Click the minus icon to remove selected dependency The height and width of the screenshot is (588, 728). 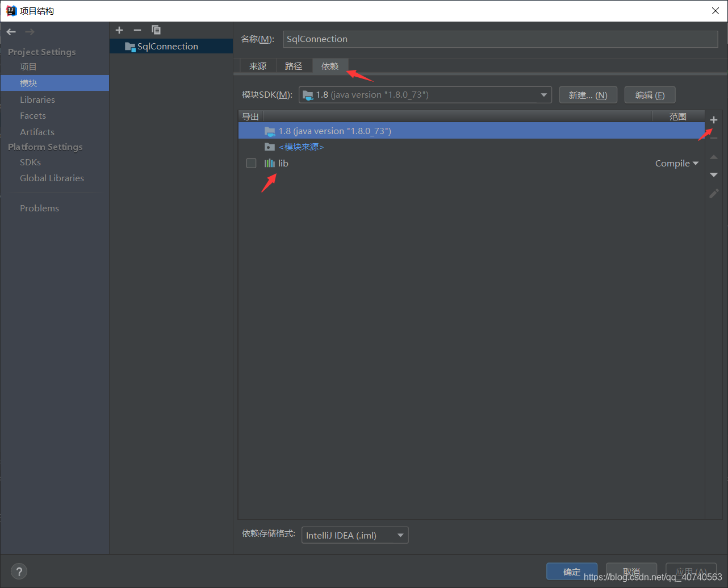(714, 138)
